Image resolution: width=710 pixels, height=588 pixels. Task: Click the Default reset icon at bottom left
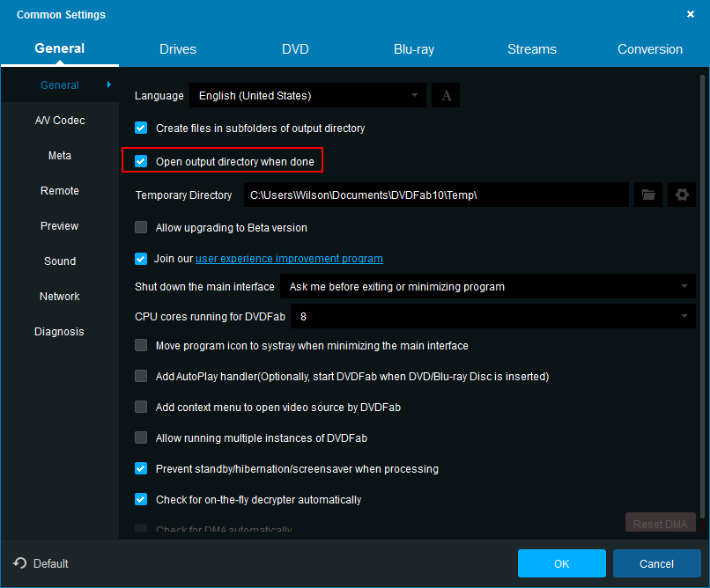pos(20,563)
